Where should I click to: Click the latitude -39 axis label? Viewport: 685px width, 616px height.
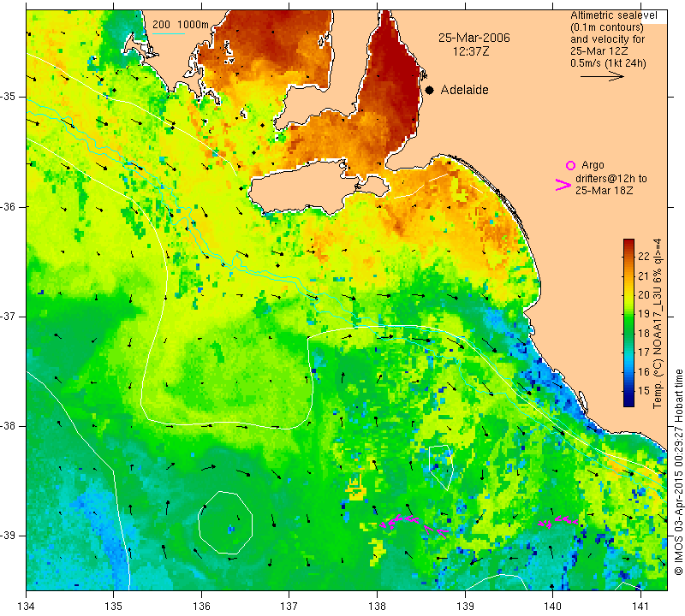tap(9, 536)
